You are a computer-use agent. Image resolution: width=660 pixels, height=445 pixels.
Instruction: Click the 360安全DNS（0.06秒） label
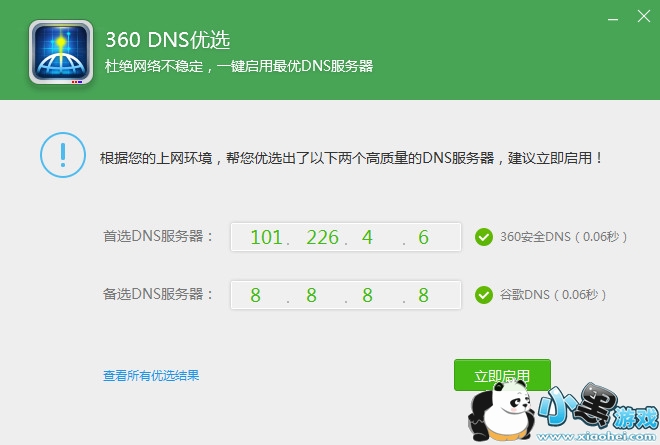pyautogui.click(x=563, y=237)
